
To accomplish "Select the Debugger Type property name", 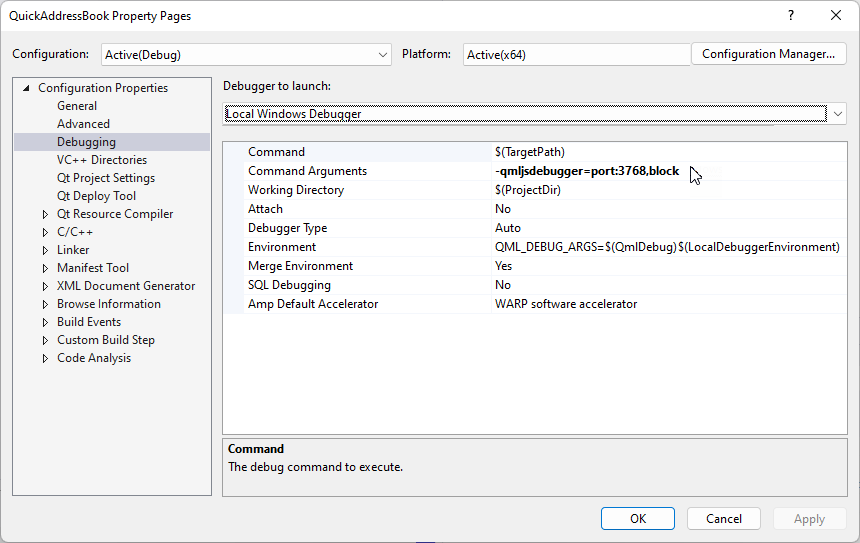I will [x=287, y=228].
